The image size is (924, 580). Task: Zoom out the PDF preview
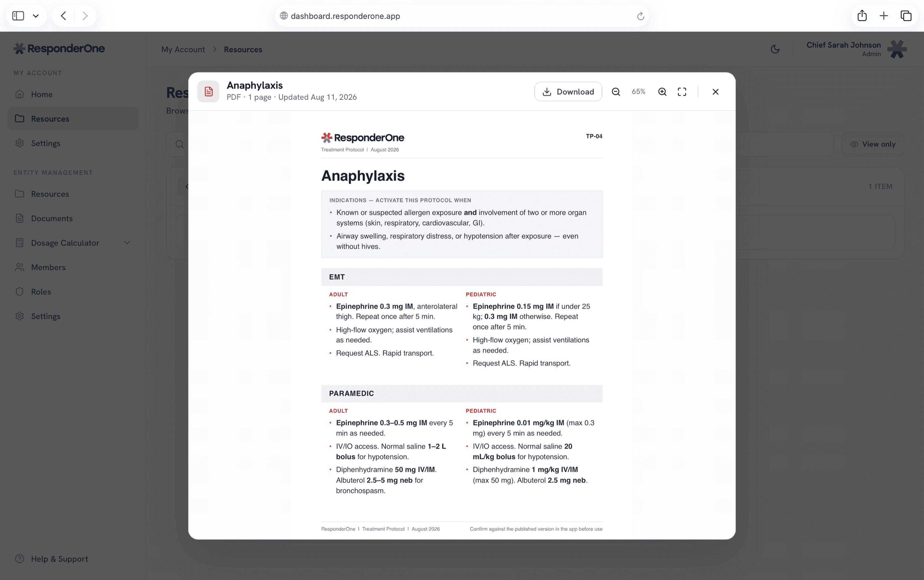click(x=616, y=92)
